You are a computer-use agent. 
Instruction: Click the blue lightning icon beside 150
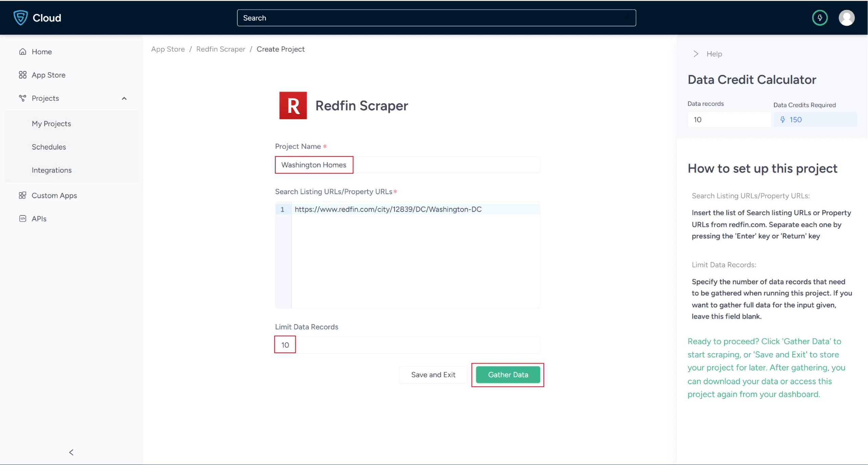pyautogui.click(x=782, y=119)
